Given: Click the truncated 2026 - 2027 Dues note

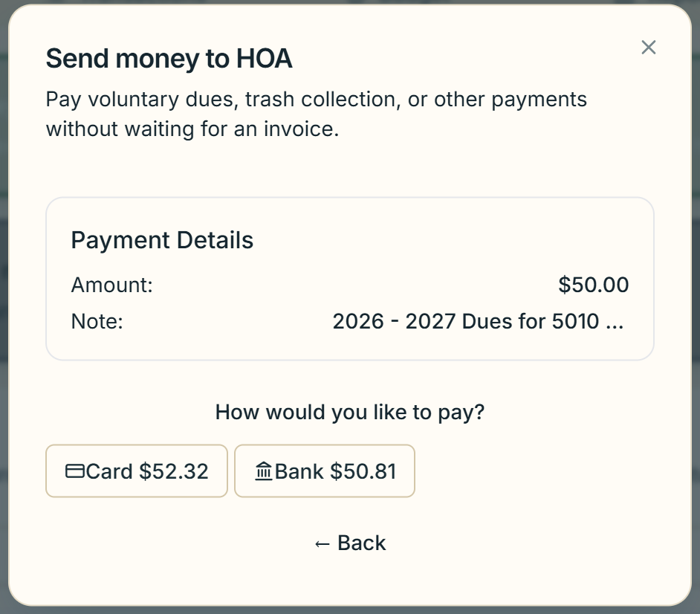Looking at the screenshot, I should click(478, 322).
